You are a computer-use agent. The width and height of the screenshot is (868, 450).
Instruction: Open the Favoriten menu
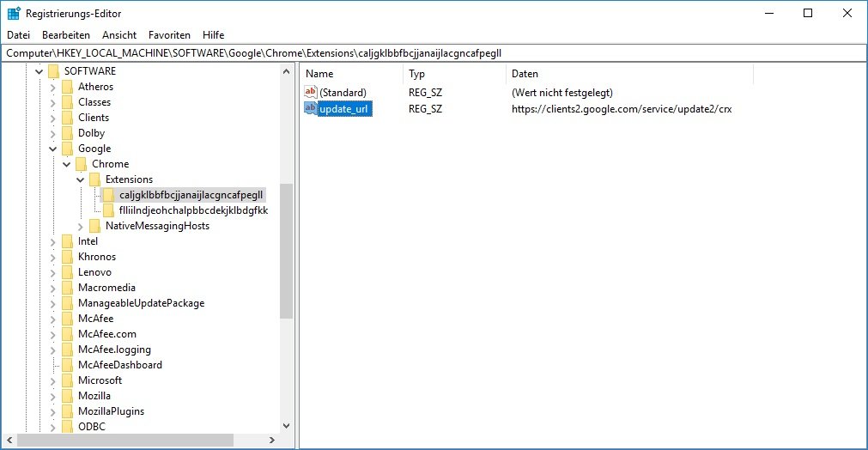click(x=169, y=35)
